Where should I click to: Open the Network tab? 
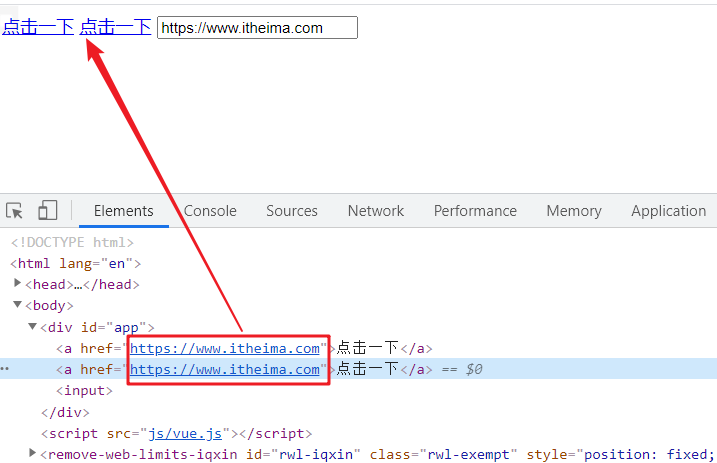(375, 211)
